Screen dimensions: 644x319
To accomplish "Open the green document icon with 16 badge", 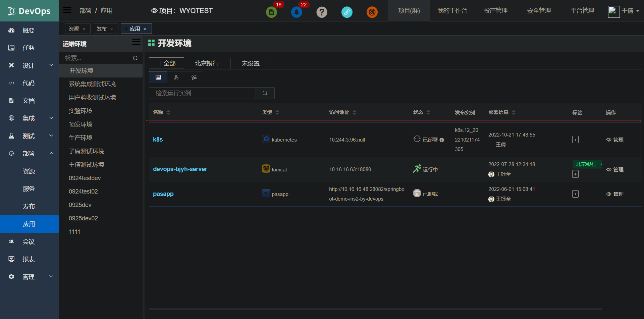I will [271, 12].
